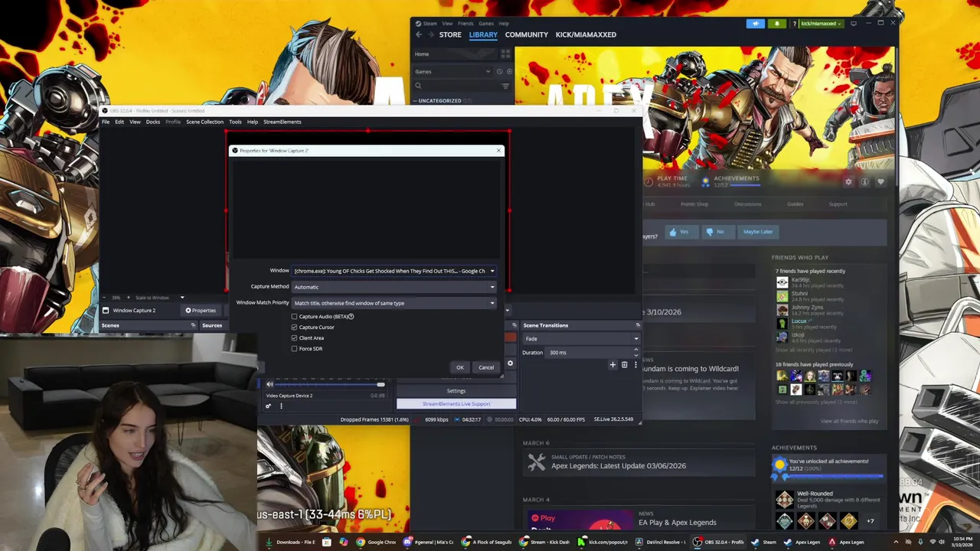Click the recent activity clock icon in Steam library
The width and height of the screenshot is (980, 551).
coord(499,71)
